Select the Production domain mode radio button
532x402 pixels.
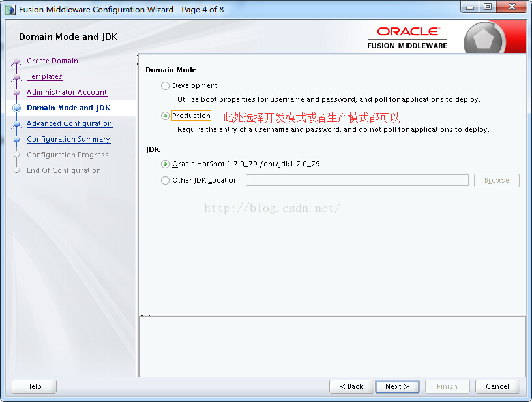(x=165, y=116)
